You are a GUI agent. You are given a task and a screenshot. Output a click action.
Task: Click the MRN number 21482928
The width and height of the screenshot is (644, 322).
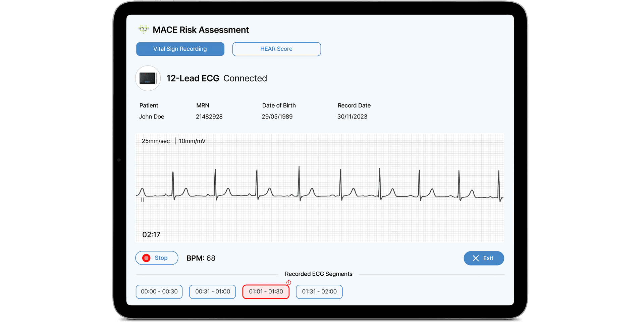coord(209,117)
